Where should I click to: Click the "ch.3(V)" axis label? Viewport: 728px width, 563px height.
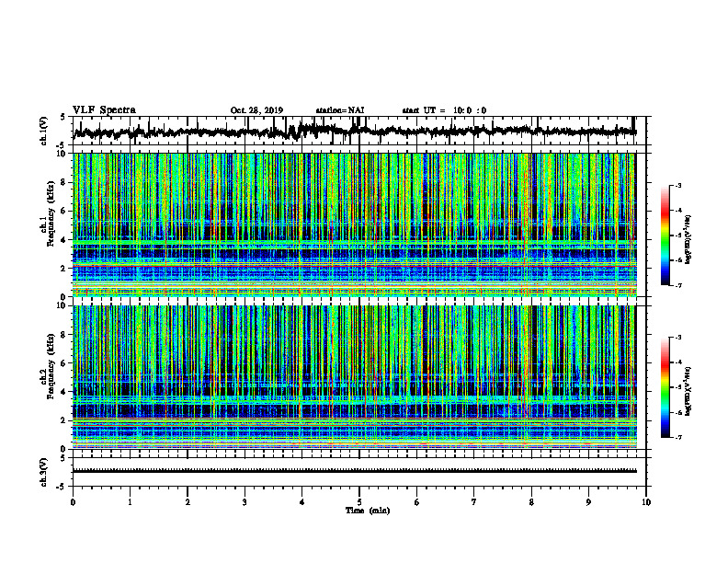pos(44,472)
